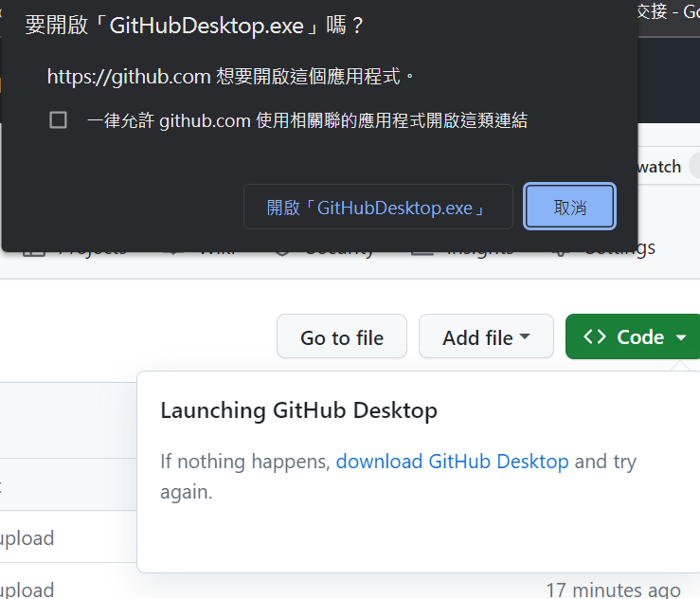Click the 17 minutes ago timestamp
700x599 pixels.
point(614,590)
